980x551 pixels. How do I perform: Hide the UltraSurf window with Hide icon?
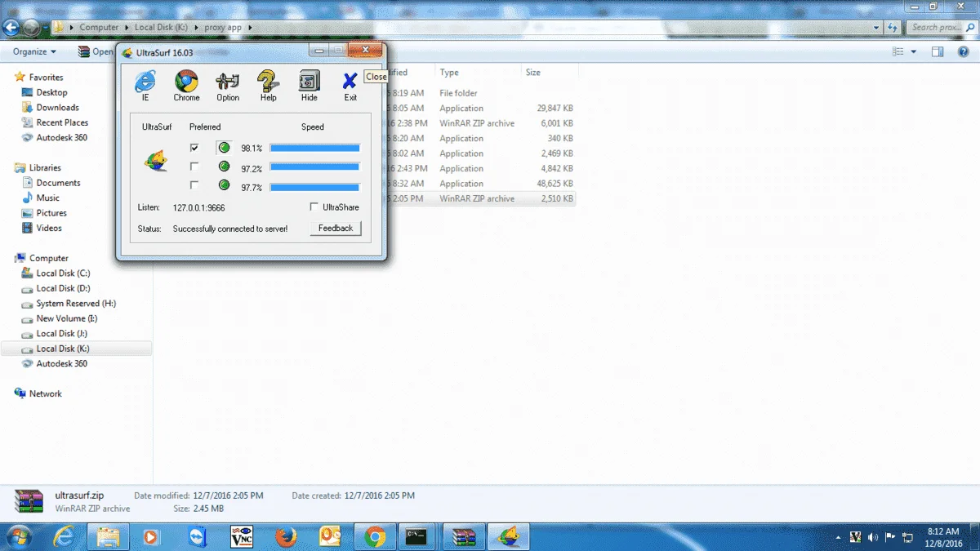tap(309, 85)
